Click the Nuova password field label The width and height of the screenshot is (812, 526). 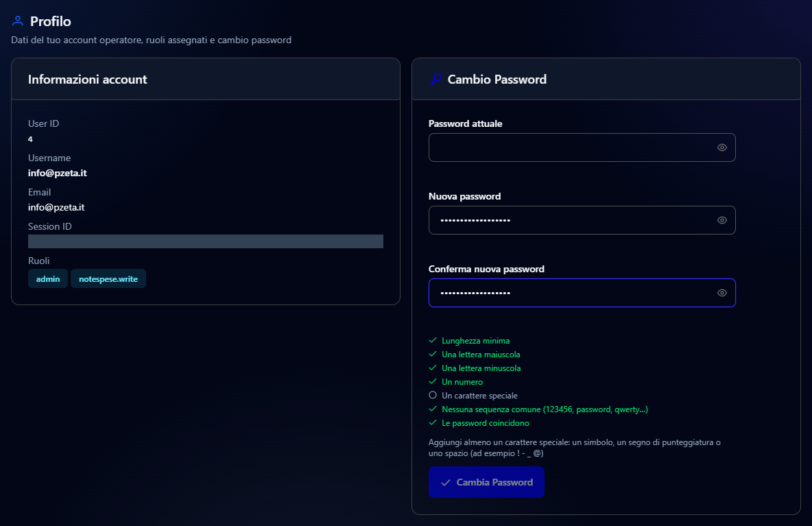coord(464,196)
